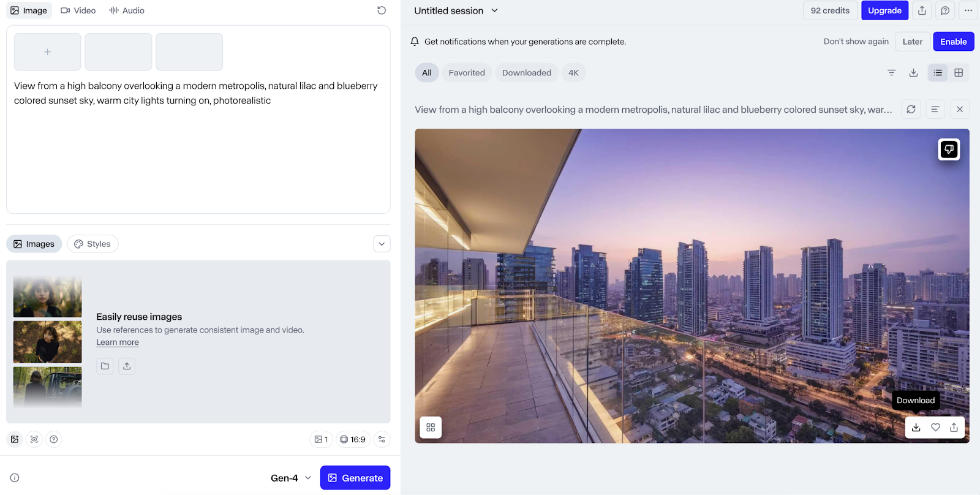This screenshot has height=495, width=980.
Task: Click the regenerate icon beside the prompt title
Action: coord(911,110)
